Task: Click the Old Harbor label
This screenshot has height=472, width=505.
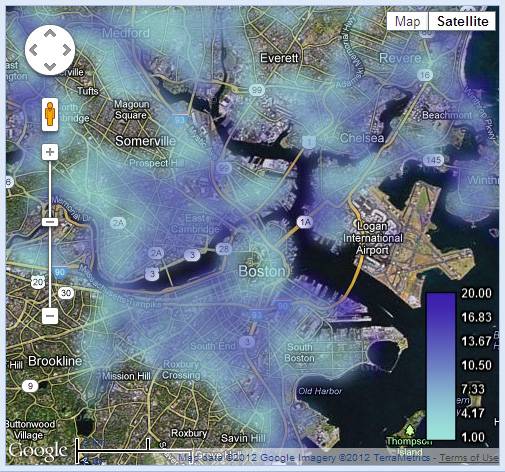Action: [x=320, y=391]
